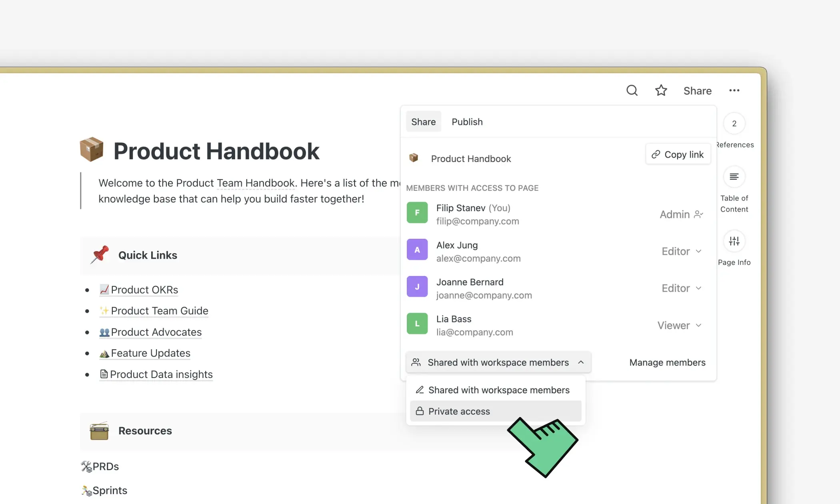Switch to the Publish tab
Screen dimensions: 840x504
tap(467, 122)
